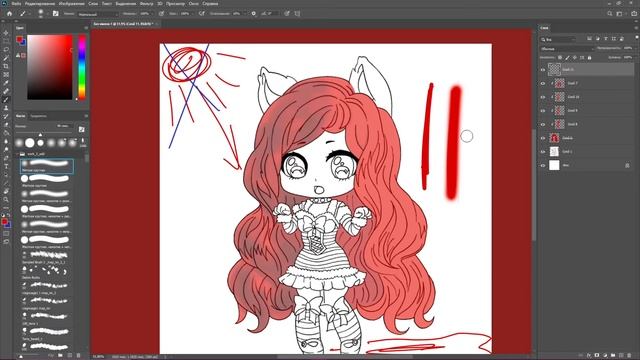This screenshot has height=360, width=640.
Task: Select the Type tool
Action: 6,167
